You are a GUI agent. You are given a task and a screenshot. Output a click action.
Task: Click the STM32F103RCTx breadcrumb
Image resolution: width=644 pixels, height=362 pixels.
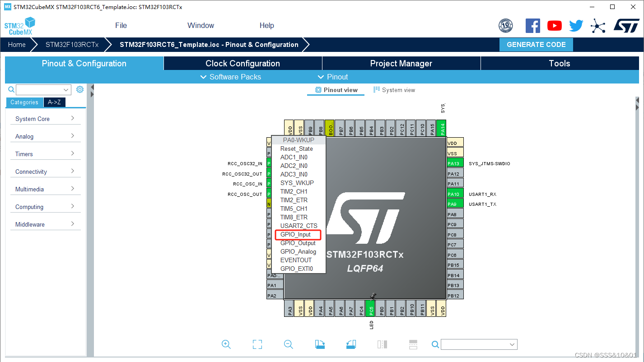coord(72,45)
